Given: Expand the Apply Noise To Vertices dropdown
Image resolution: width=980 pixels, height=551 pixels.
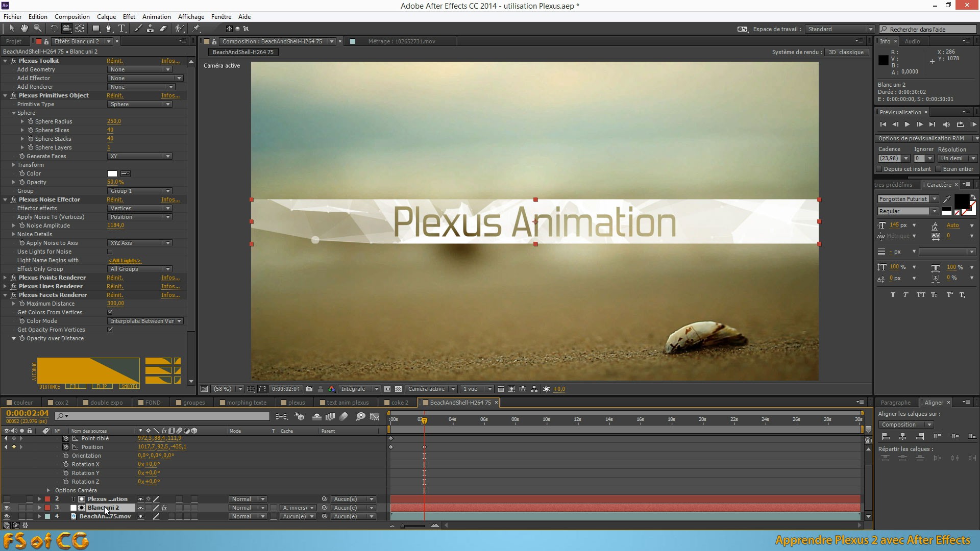Looking at the screenshot, I should pyautogui.click(x=168, y=217).
